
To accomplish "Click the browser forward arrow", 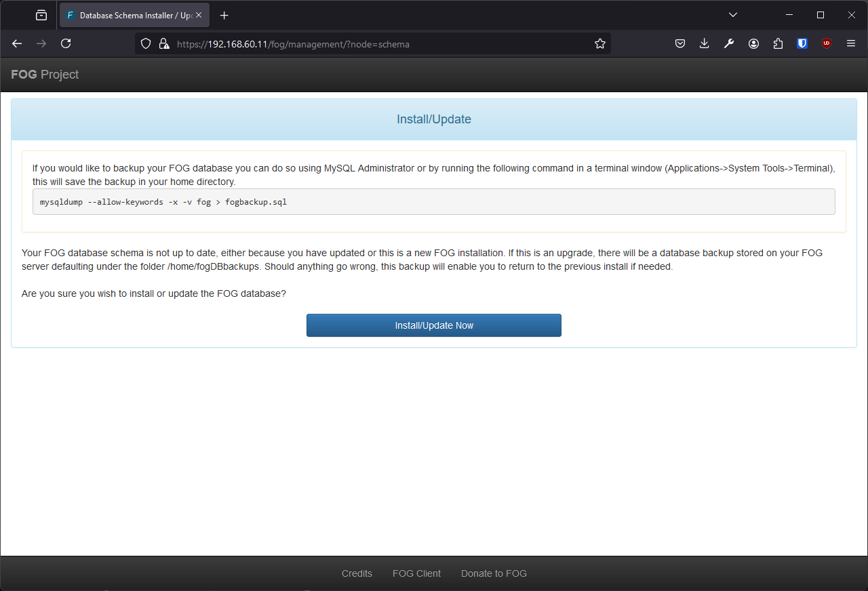I will 41,43.
